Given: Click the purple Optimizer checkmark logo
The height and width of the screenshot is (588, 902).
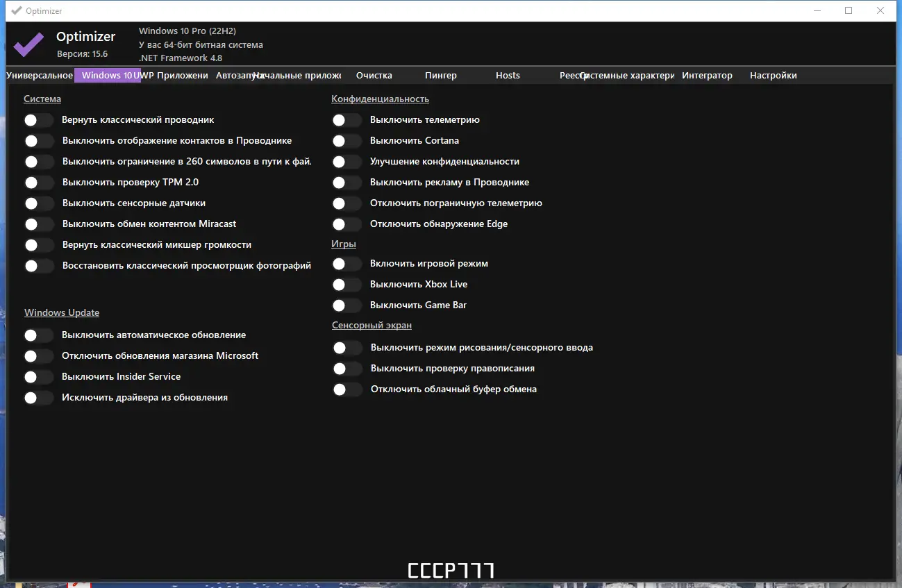Looking at the screenshot, I should 28,44.
